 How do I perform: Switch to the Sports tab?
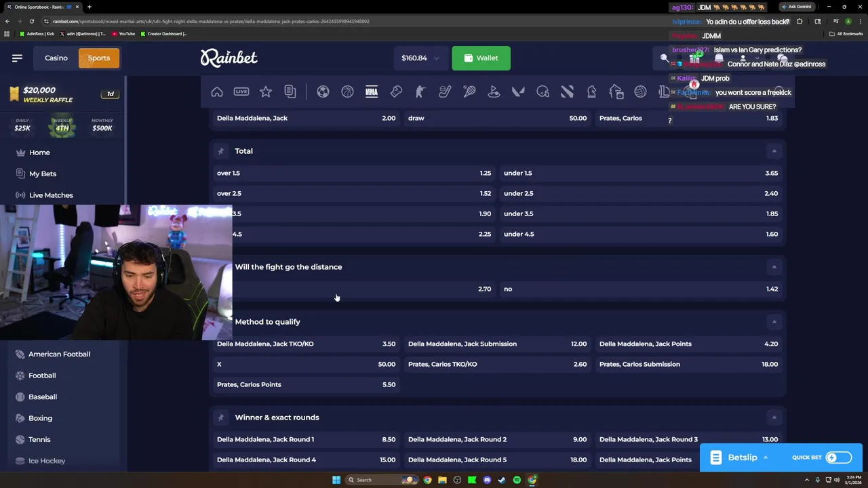tap(99, 58)
